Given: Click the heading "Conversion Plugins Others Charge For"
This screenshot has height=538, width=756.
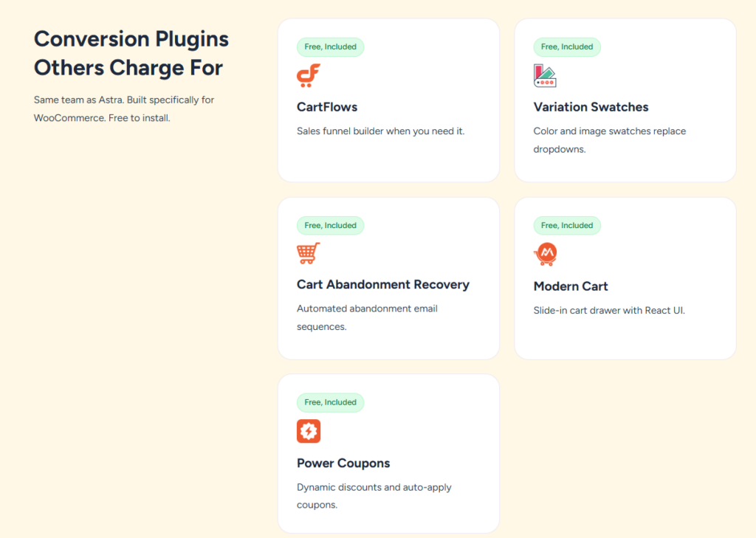Looking at the screenshot, I should [131, 54].
